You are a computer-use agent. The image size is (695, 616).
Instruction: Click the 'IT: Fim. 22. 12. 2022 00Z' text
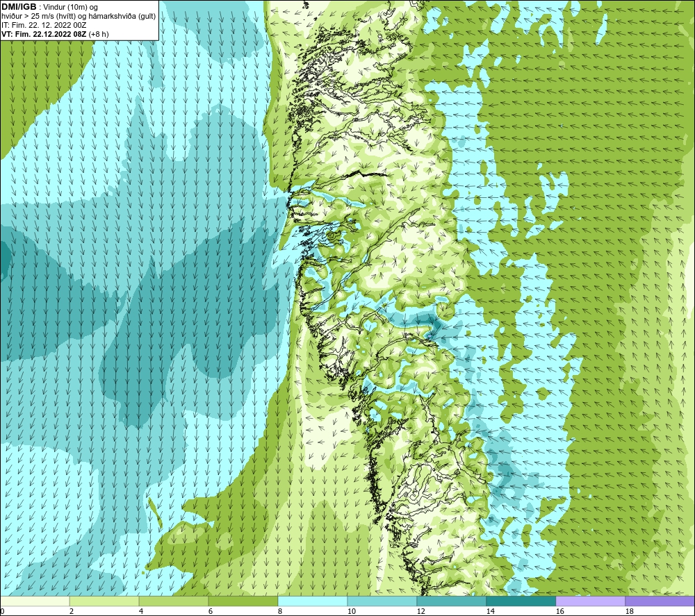tap(44, 25)
